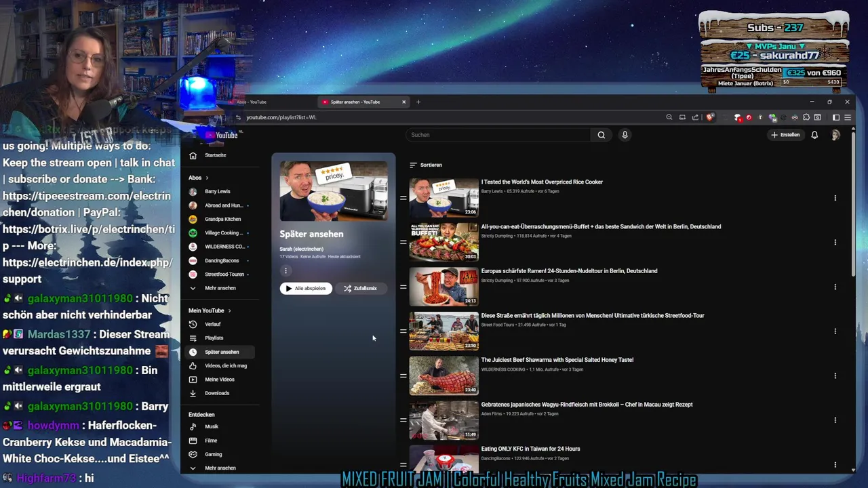Open Barry Lewis channel subscription
Viewport: 868px width, 488px height.
(x=220, y=192)
